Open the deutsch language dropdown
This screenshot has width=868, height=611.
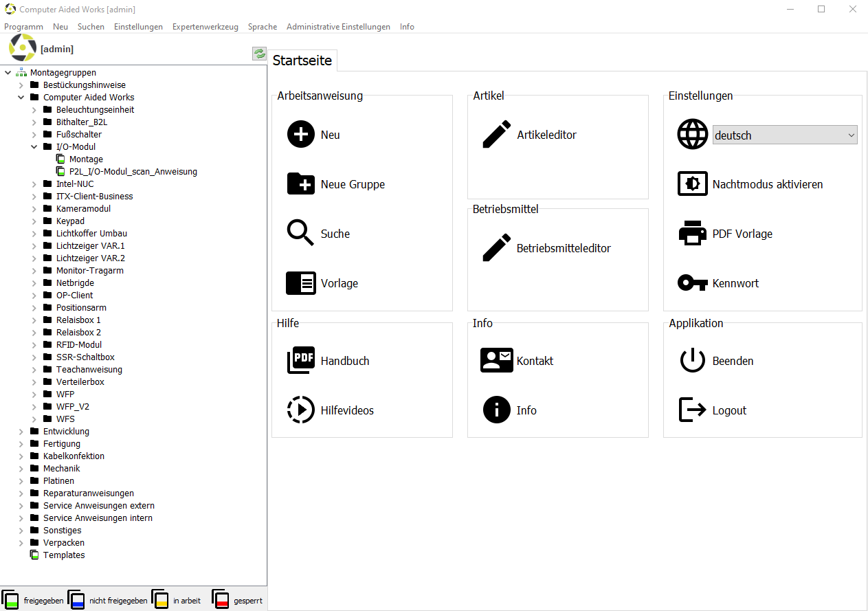coord(785,135)
